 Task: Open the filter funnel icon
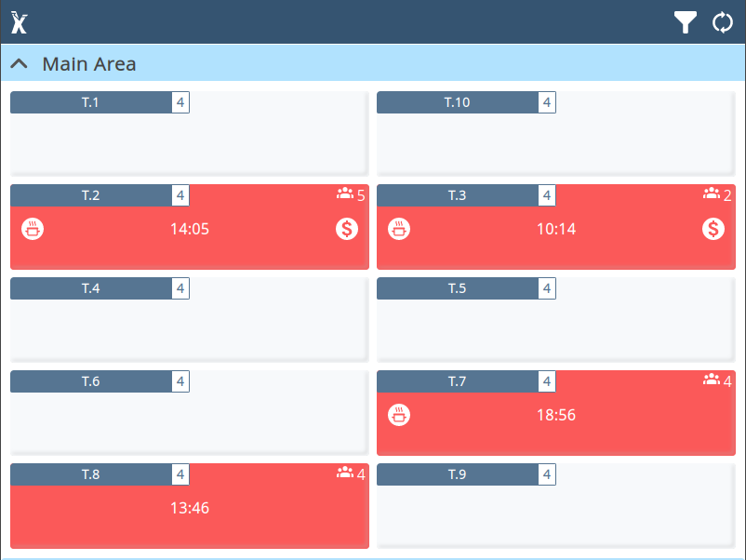(686, 22)
